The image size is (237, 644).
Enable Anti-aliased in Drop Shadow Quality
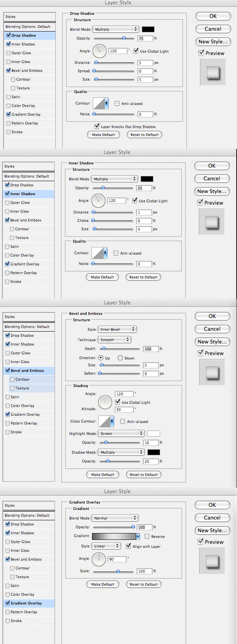click(117, 103)
